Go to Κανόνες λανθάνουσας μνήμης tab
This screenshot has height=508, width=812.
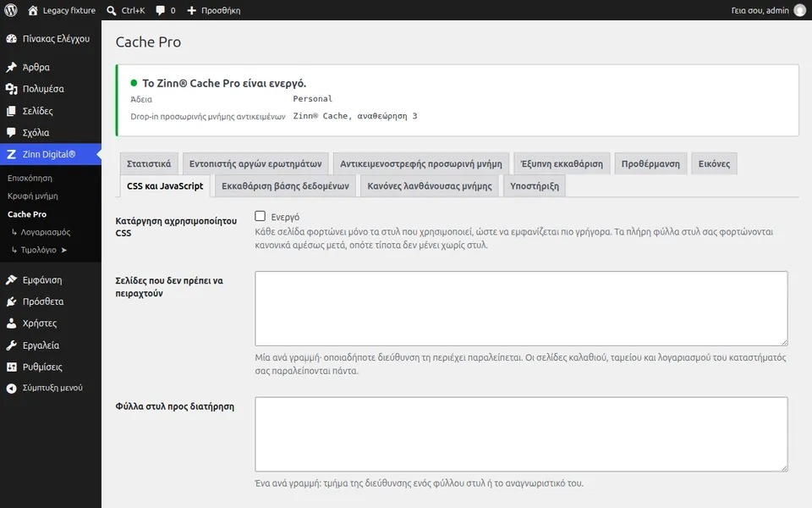[x=430, y=186]
